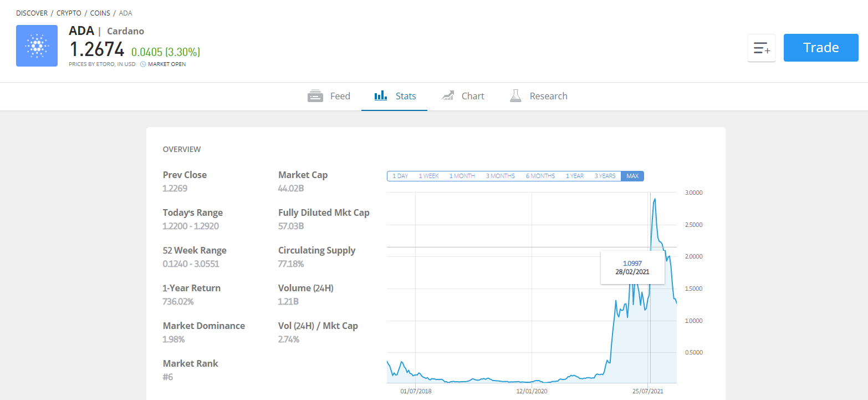
Task: Click the Feed newspaper icon
Action: (315, 96)
